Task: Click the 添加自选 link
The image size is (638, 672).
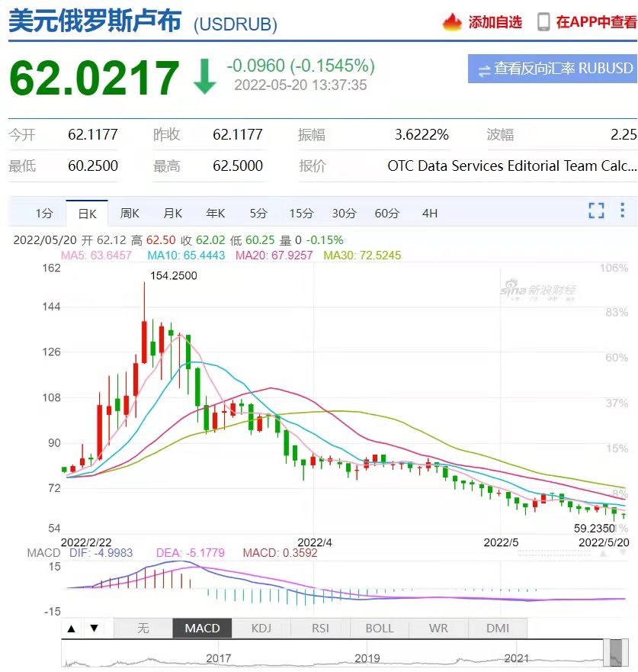Action: (x=495, y=22)
